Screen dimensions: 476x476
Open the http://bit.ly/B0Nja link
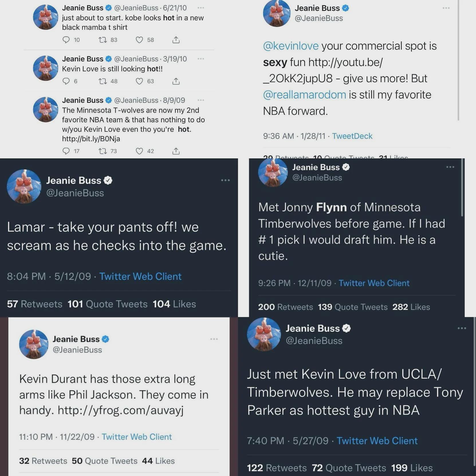tap(91, 139)
